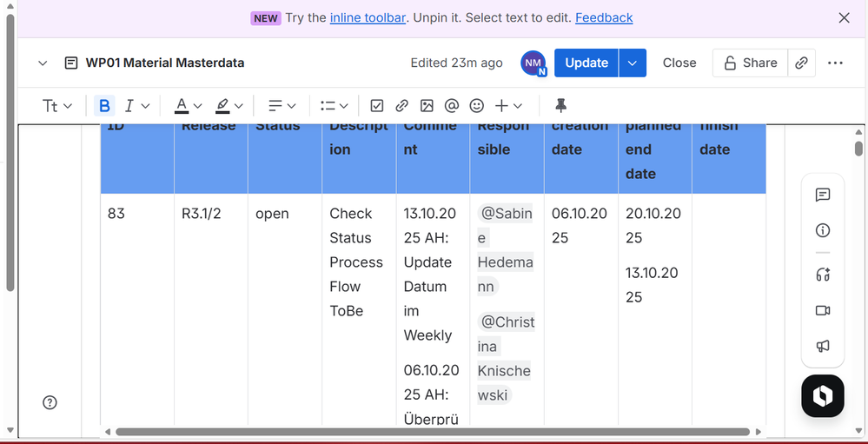Viewport: 868px width, 444px height.
Task: Open the Share dialog
Action: click(x=750, y=63)
